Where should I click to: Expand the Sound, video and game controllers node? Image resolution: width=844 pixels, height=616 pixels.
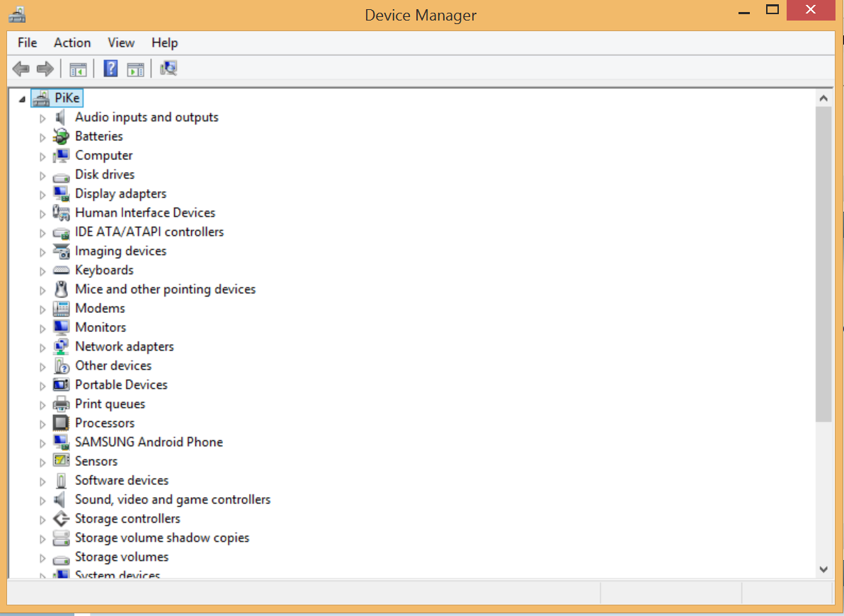[42, 500]
